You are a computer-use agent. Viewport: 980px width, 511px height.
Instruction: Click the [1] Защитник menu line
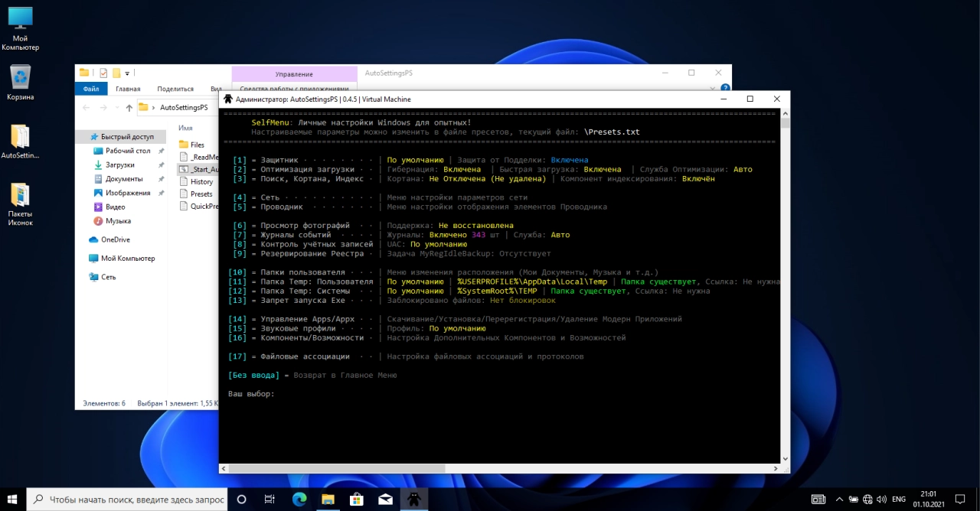410,160
